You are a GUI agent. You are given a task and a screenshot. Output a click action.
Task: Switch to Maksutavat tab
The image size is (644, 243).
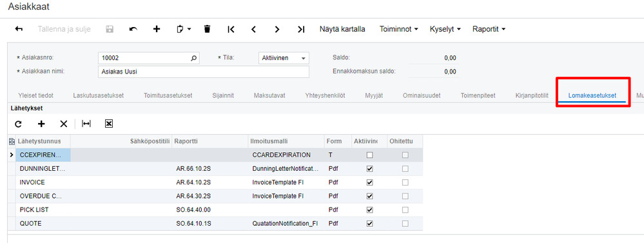[269, 95]
